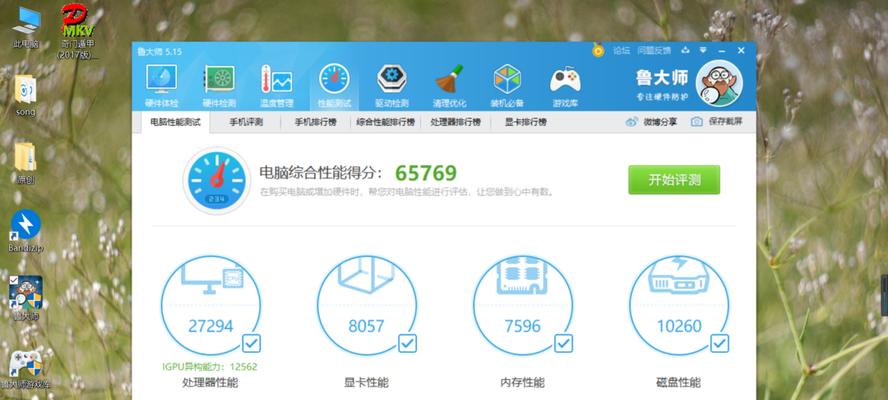
Task: Click the 鲁大师 5.15 window title
Action: click(159, 52)
